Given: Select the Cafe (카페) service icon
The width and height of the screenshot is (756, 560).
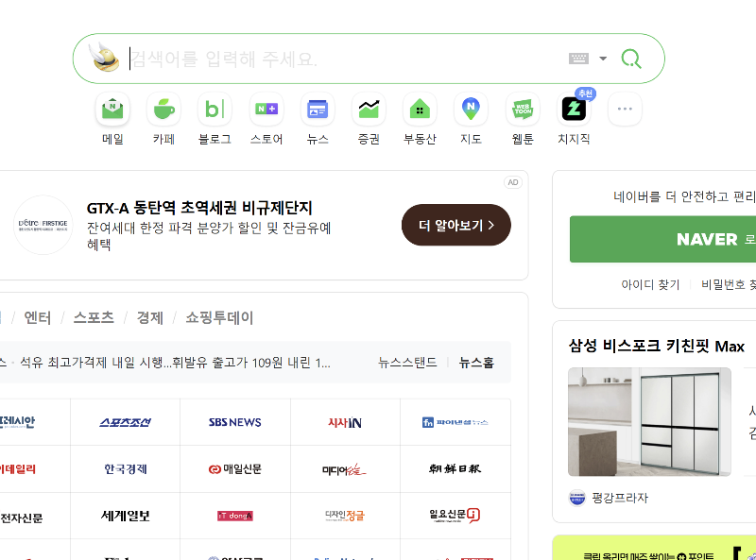Looking at the screenshot, I should (163, 109).
